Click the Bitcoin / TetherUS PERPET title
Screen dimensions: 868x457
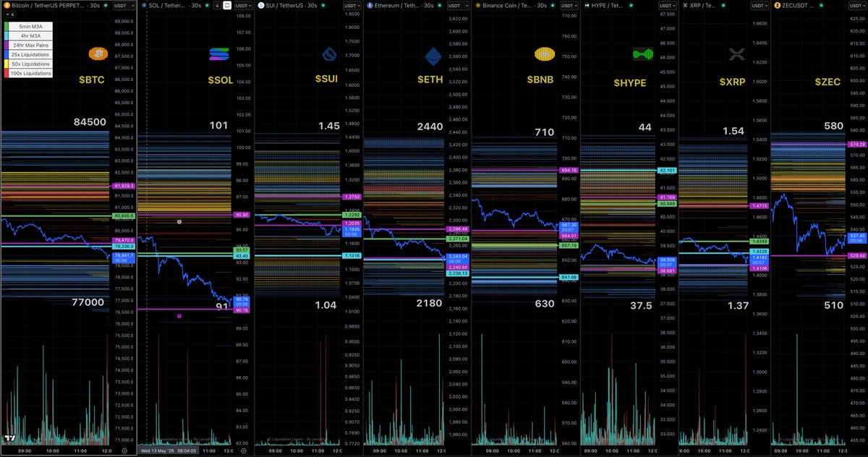(x=48, y=5)
